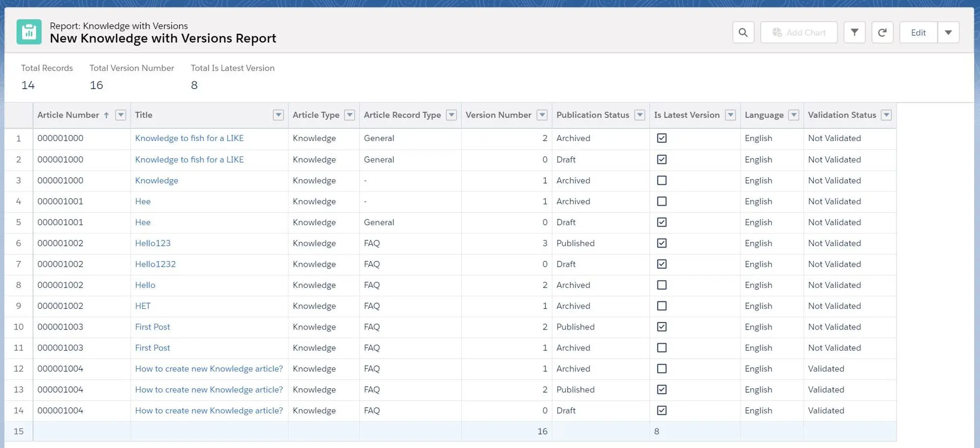The height and width of the screenshot is (448, 980).
Task: Open the 'Knowledge' title link in row 3
Action: 156,181
